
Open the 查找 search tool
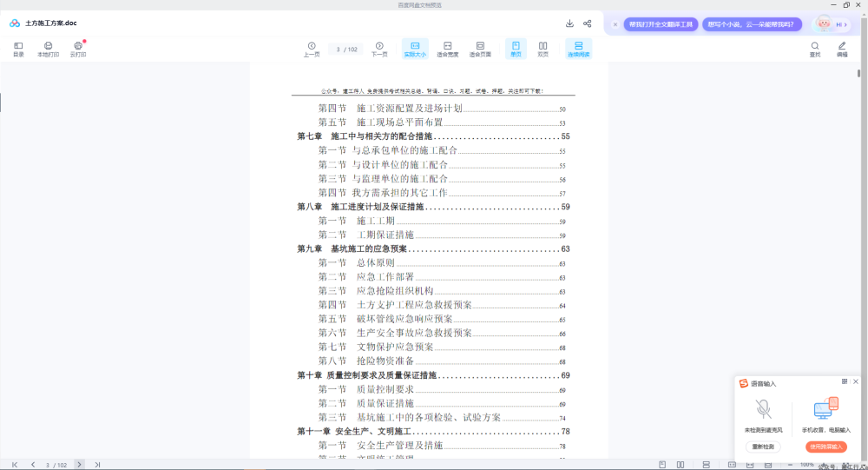(815, 49)
